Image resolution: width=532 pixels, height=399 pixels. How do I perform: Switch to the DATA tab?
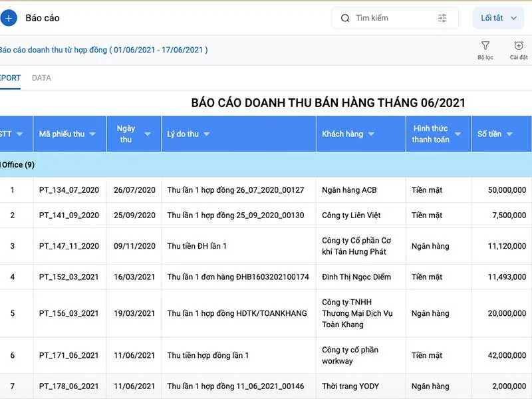41,78
